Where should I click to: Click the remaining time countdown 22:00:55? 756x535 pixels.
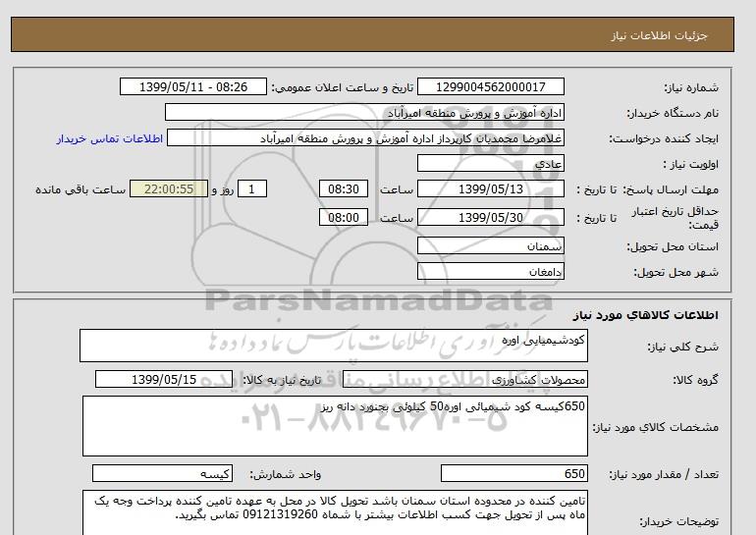pyautogui.click(x=169, y=188)
